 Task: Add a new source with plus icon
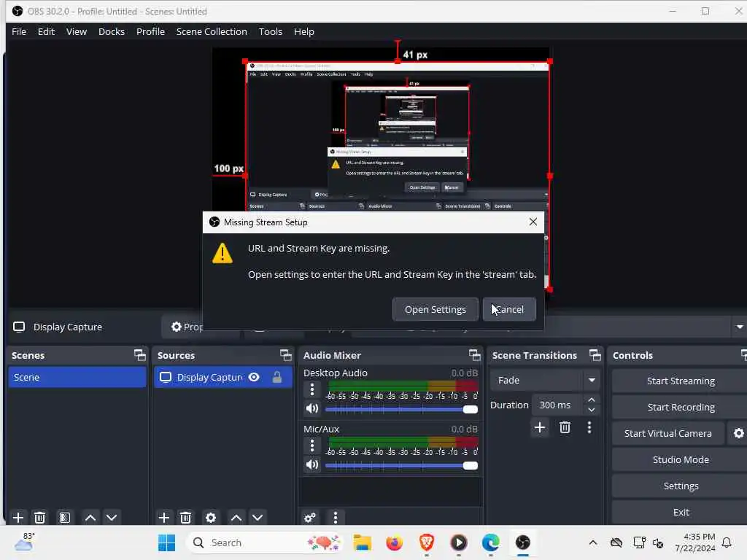click(164, 518)
